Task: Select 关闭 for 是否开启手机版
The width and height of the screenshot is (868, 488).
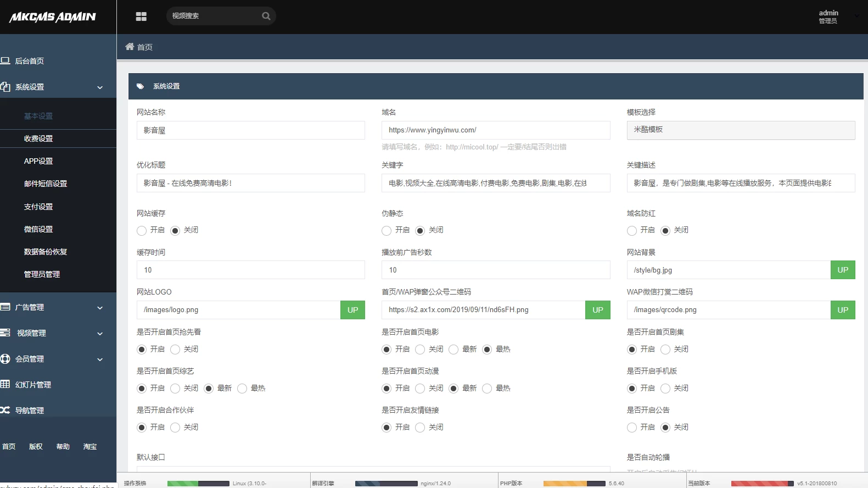Action: pos(665,389)
